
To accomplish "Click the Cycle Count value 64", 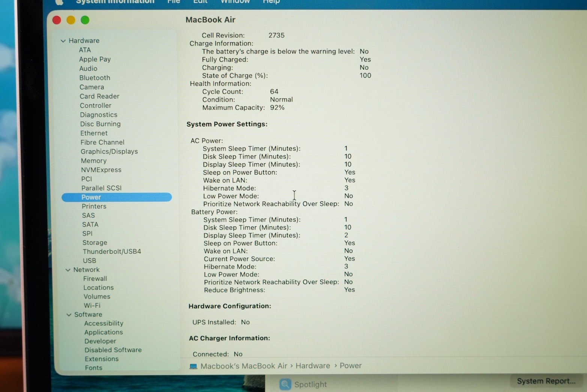I will (x=274, y=92).
